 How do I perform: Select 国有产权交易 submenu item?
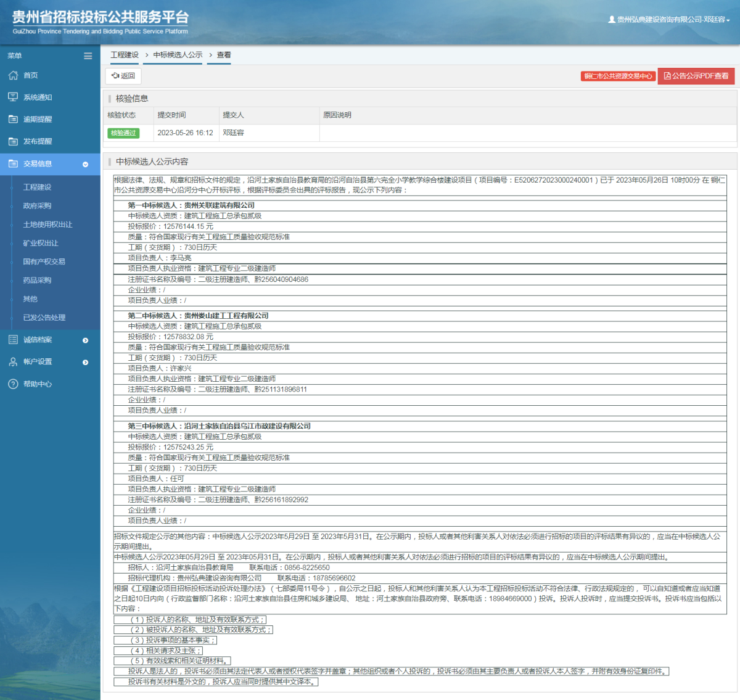[x=44, y=261]
